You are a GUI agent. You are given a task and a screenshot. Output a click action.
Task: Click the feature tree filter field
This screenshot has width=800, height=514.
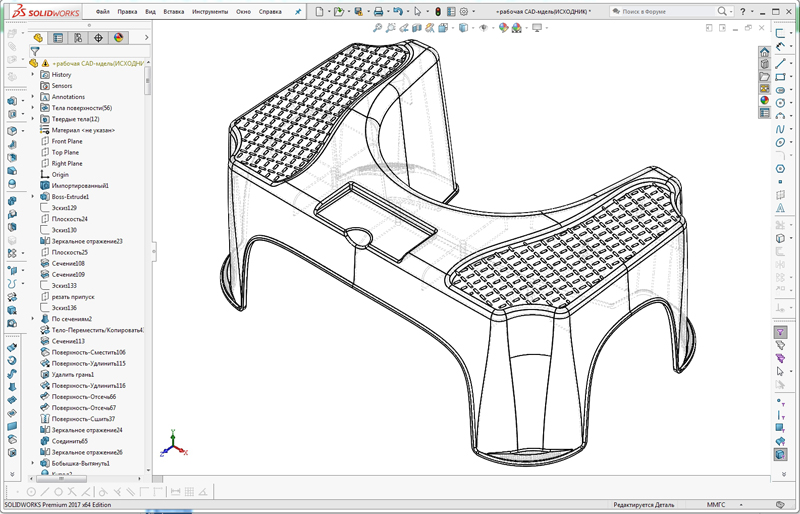coord(90,51)
